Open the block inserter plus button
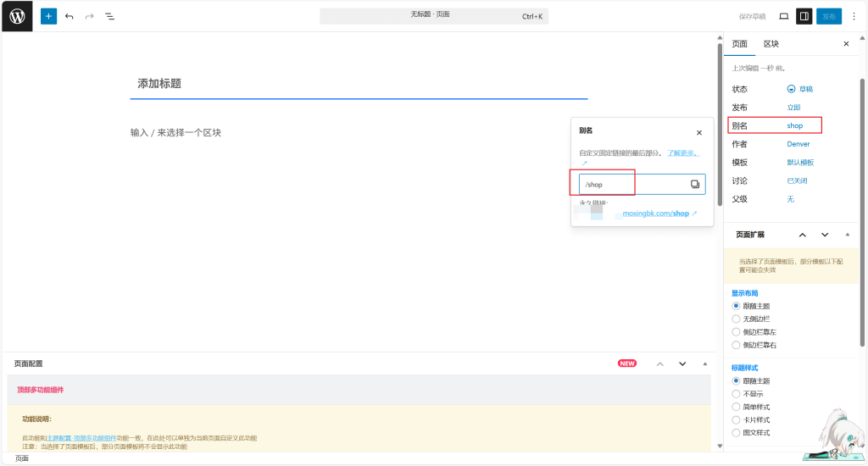Image resolution: width=868 pixels, height=466 pixels. tap(48, 16)
